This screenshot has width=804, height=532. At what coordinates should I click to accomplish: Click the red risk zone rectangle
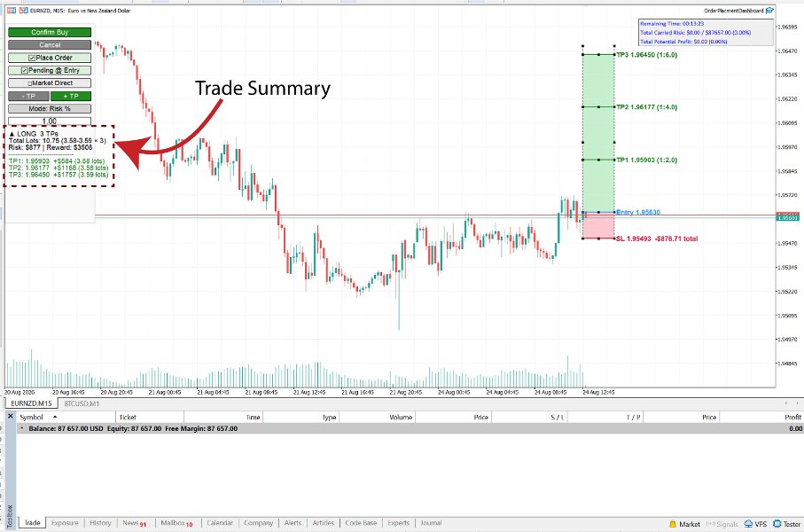coord(598,226)
